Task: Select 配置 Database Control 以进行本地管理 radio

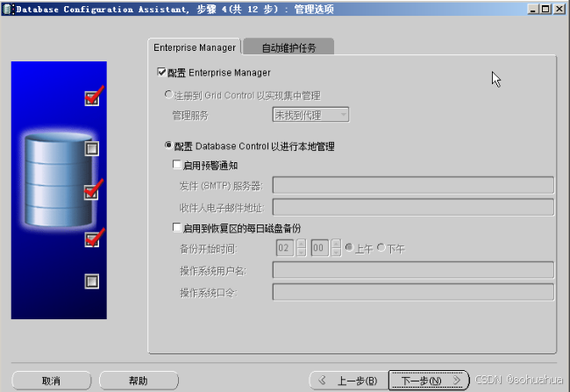Action: pos(168,146)
